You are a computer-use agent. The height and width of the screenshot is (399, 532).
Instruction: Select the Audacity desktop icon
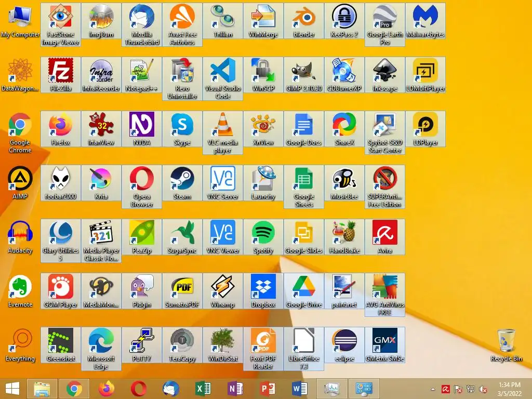click(20, 237)
